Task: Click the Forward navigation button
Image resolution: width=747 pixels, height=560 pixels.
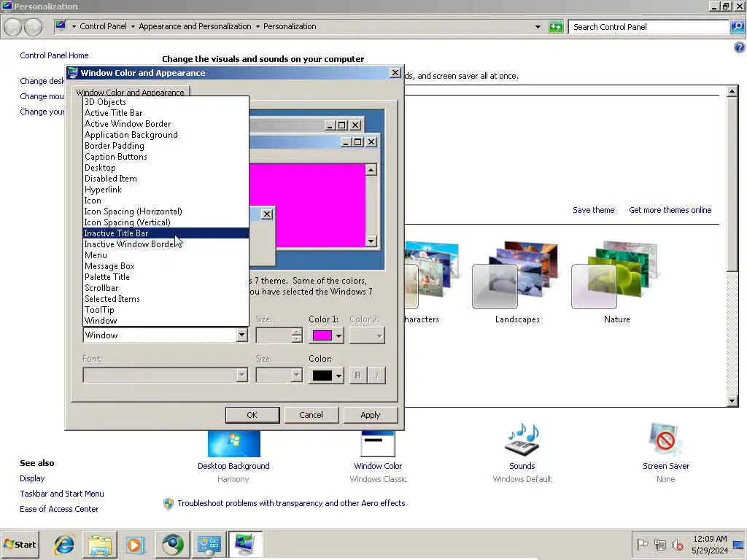Action: click(x=33, y=27)
